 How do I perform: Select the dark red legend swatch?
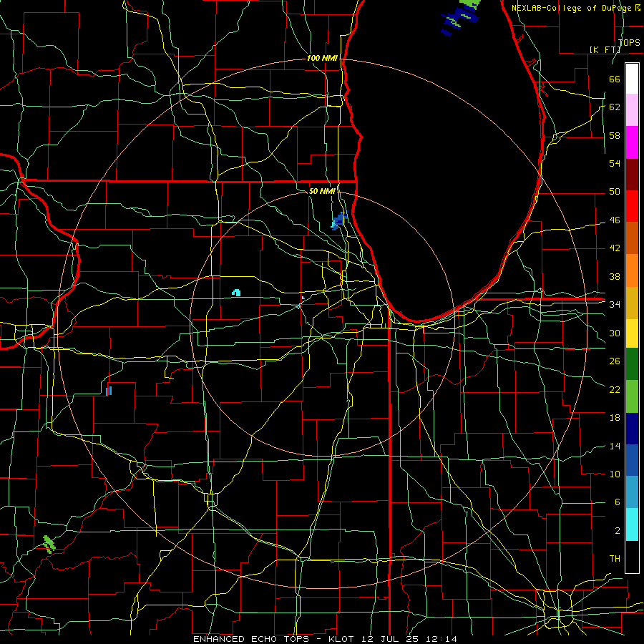pos(632,174)
